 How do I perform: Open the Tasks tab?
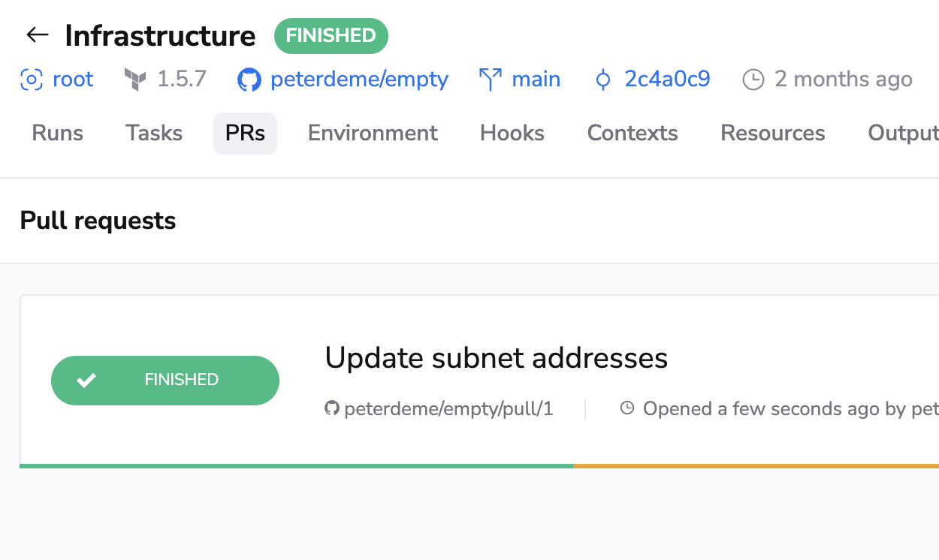click(154, 134)
